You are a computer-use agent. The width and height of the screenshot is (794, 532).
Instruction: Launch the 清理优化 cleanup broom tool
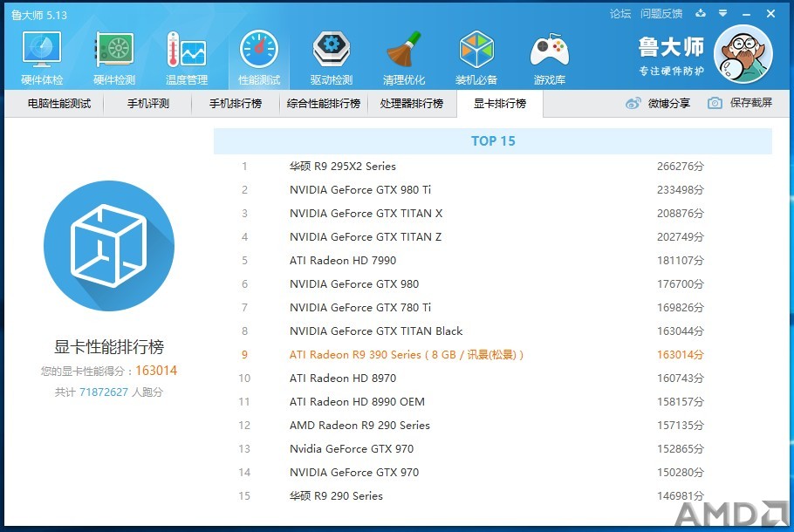[x=404, y=58]
